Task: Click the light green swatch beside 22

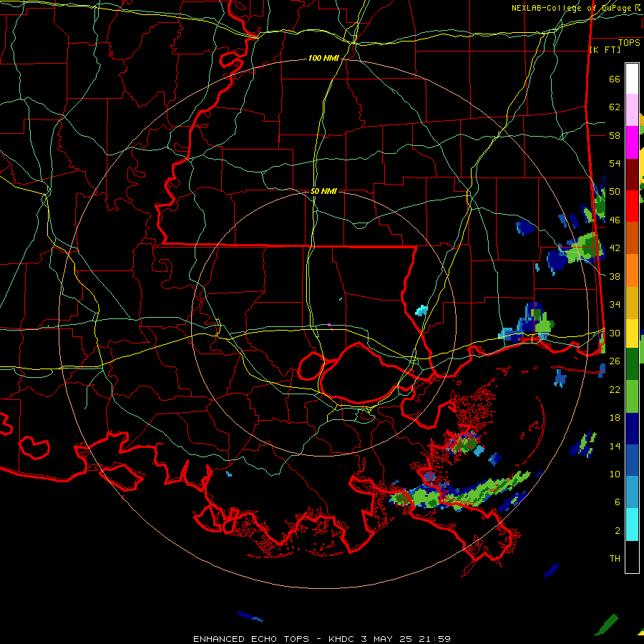Action: coord(632,396)
